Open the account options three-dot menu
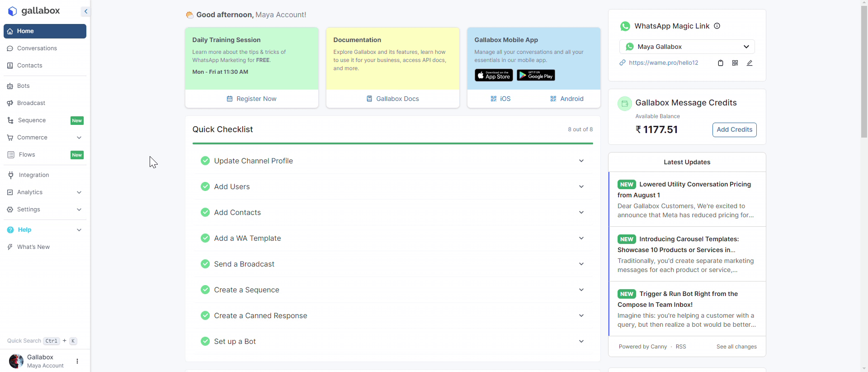The width and height of the screenshot is (868, 372). coord(77,361)
